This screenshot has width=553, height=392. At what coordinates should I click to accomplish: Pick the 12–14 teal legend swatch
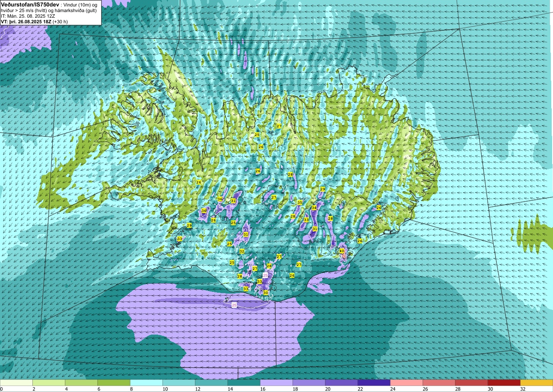pyautogui.click(x=211, y=383)
